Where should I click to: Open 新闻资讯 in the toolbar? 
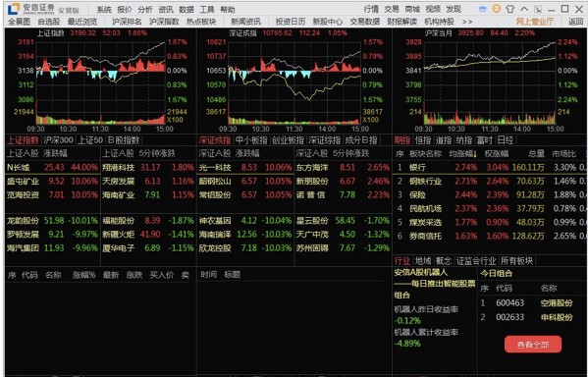(x=246, y=22)
